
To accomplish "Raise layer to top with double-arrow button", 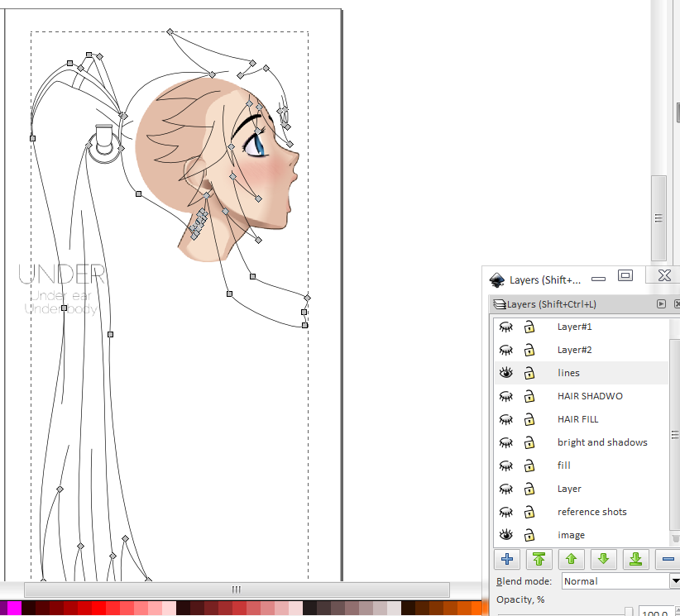I will (539, 559).
